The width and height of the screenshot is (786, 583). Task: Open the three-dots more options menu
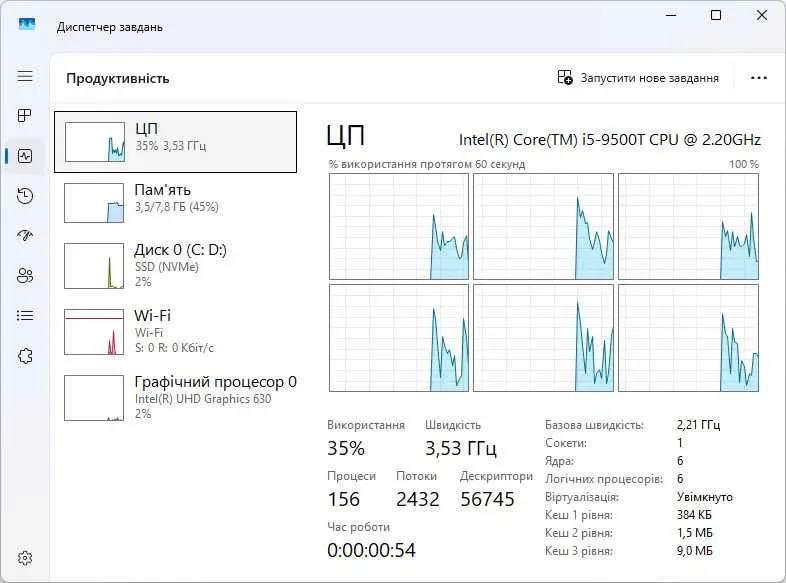(x=759, y=78)
